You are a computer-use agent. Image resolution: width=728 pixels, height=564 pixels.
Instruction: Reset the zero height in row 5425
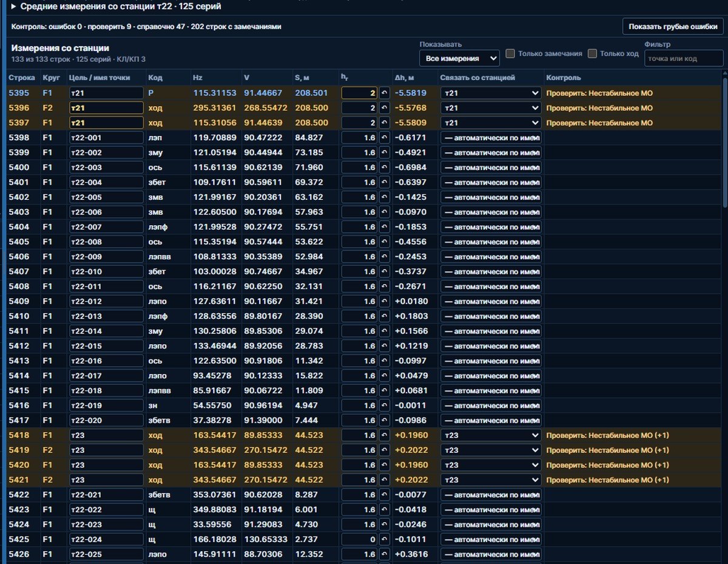point(384,540)
